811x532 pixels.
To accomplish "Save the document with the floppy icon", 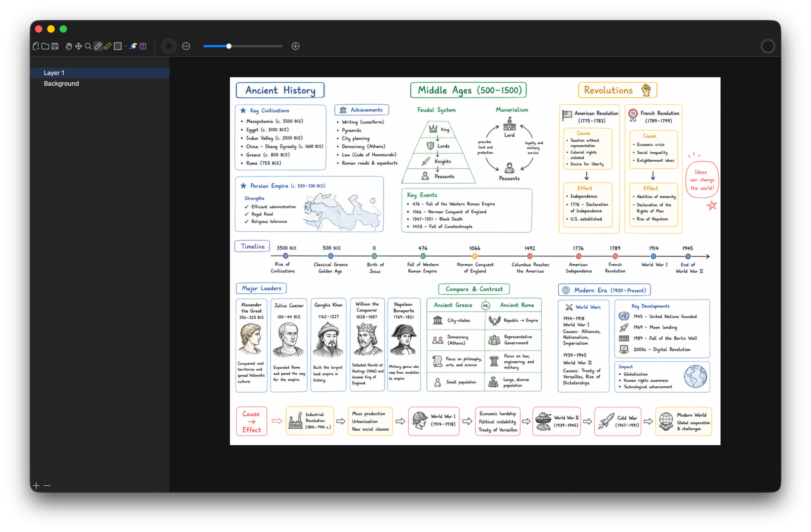I will click(55, 46).
